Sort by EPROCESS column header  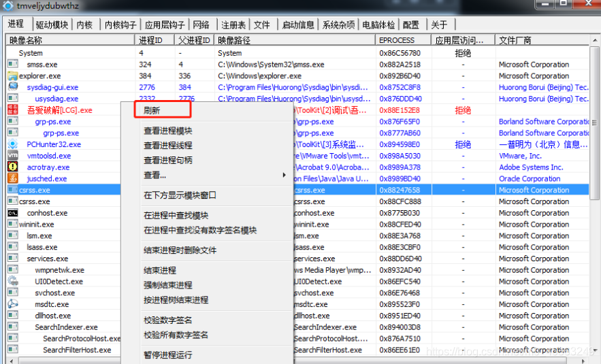(404, 40)
